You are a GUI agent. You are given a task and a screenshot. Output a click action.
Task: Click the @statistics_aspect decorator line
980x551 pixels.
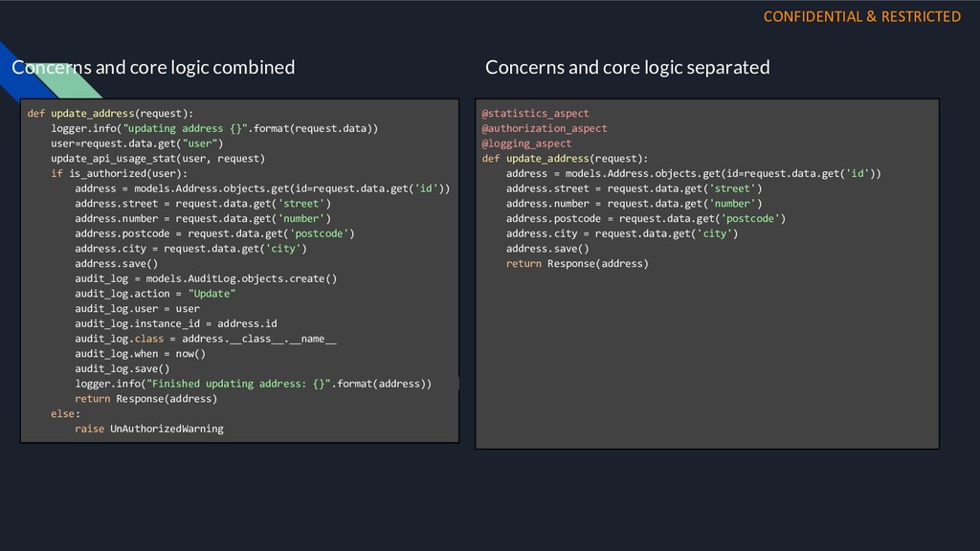point(535,114)
